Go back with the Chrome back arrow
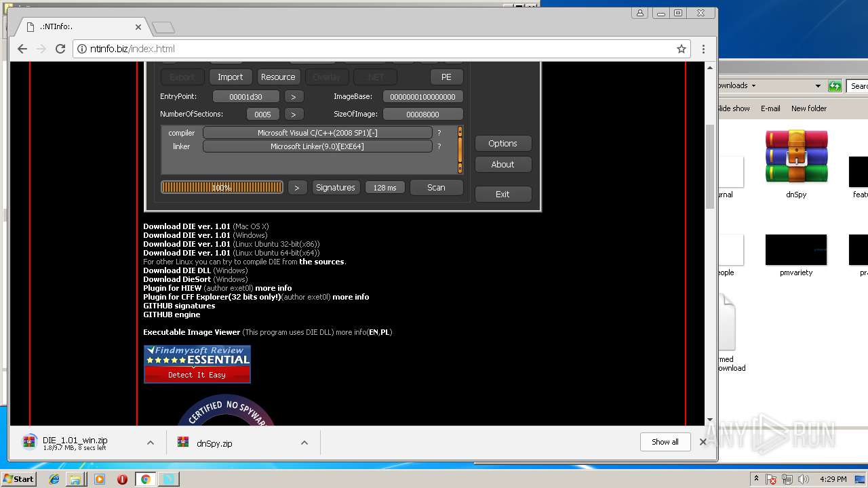The width and height of the screenshot is (868, 488). tap(22, 49)
